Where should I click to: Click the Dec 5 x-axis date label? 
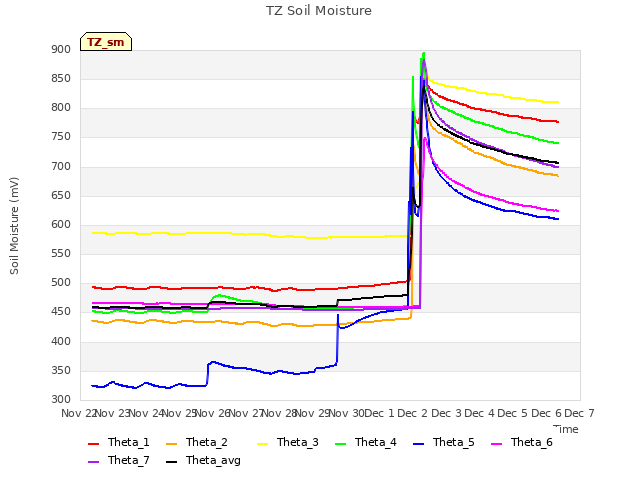(x=513, y=413)
